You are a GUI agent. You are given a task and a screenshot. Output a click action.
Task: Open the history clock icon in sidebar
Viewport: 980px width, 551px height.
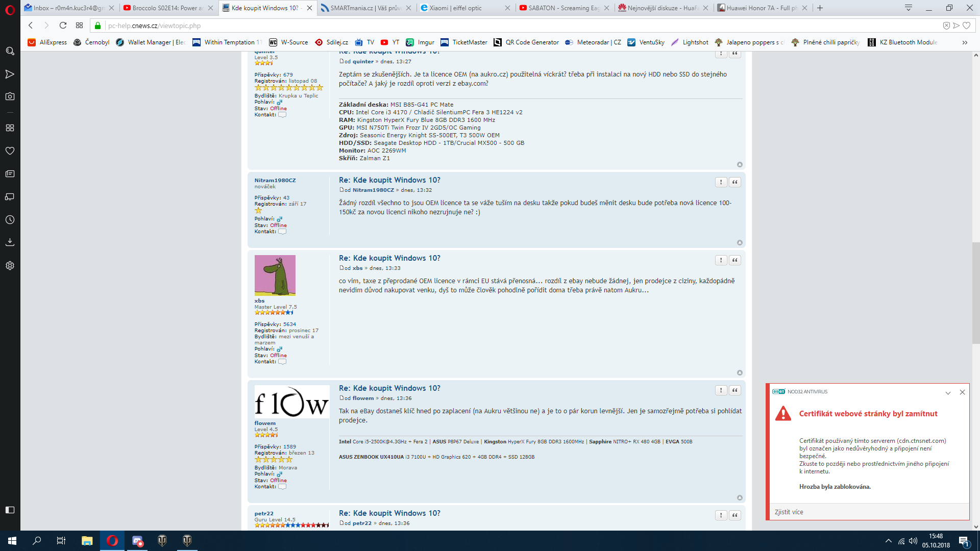click(x=10, y=220)
